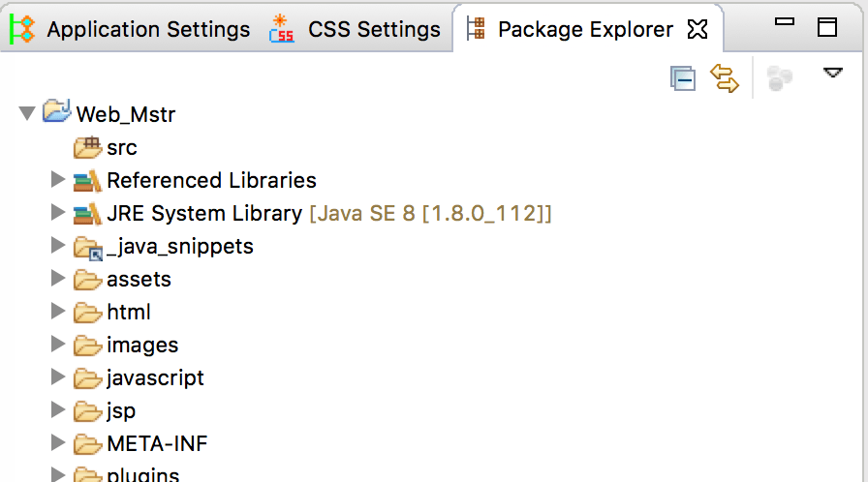Expand the assets folder
Image resolution: width=868 pixels, height=482 pixels.
(x=58, y=279)
